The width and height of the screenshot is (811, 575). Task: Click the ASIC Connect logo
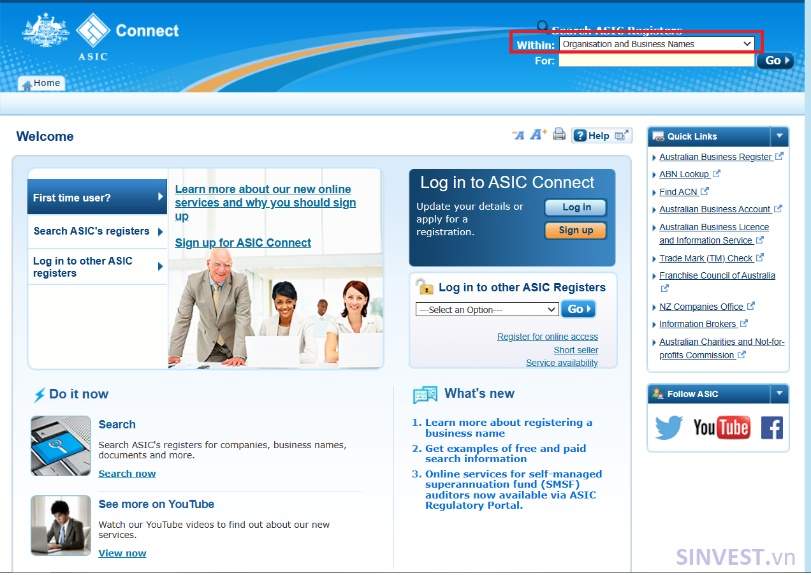coord(101,36)
